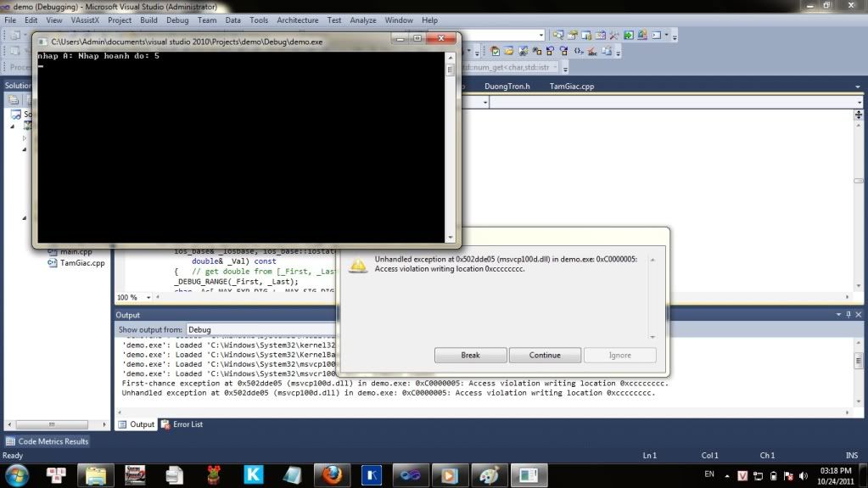Switch to the Output tab
868x488 pixels.
136,424
